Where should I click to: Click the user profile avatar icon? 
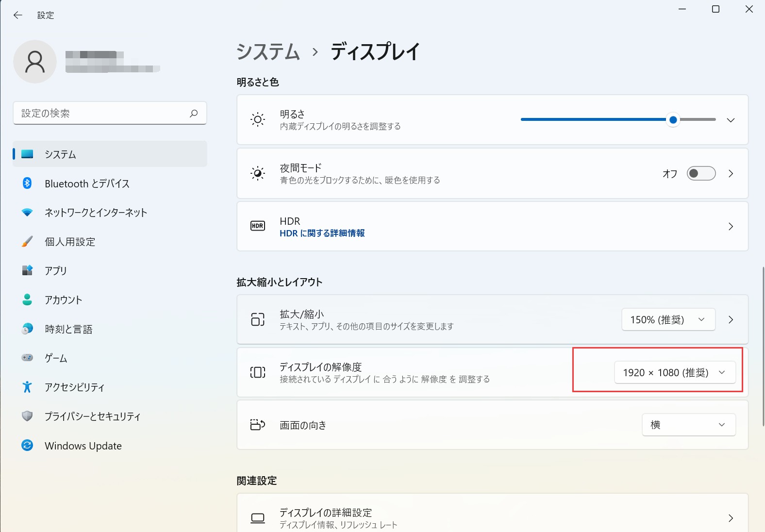click(x=35, y=62)
